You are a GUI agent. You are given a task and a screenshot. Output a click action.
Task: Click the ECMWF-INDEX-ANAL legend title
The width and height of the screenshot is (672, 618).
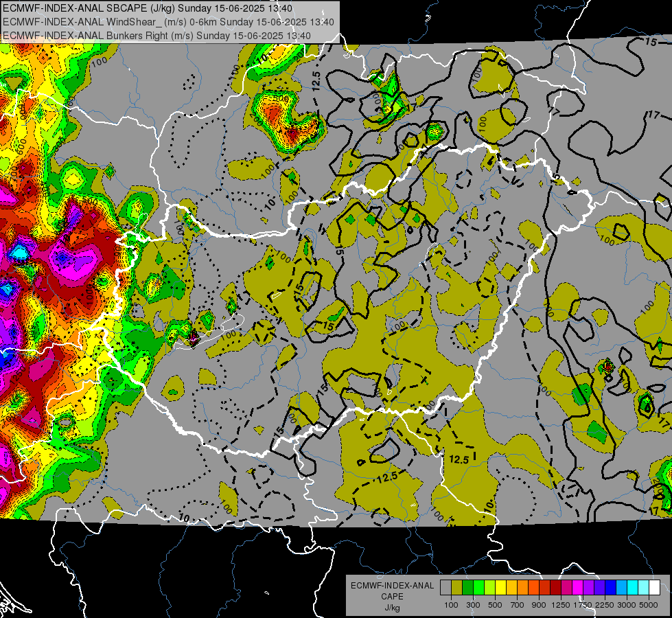click(x=392, y=586)
